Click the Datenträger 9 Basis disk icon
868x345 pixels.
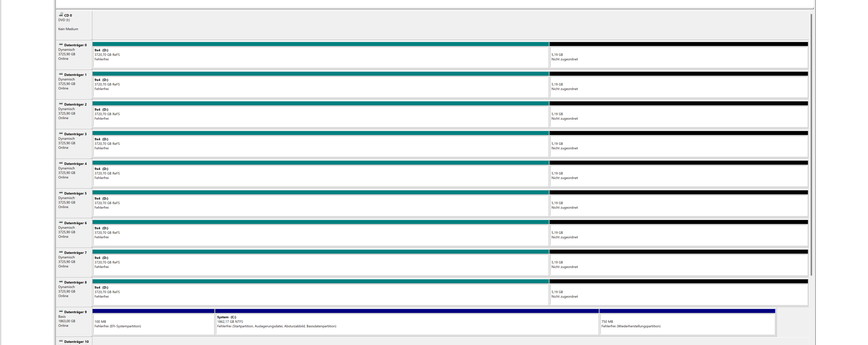[x=61, y=311]
